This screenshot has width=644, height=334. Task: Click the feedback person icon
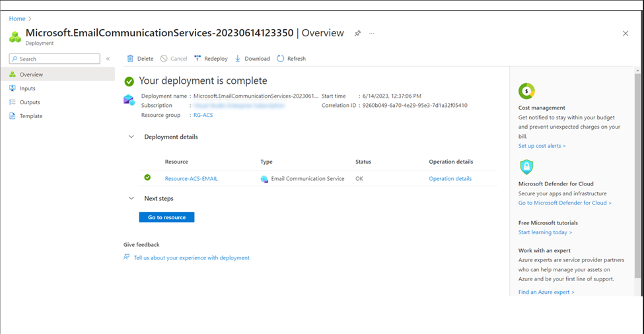pyautogui.click(x=127, y=257)
